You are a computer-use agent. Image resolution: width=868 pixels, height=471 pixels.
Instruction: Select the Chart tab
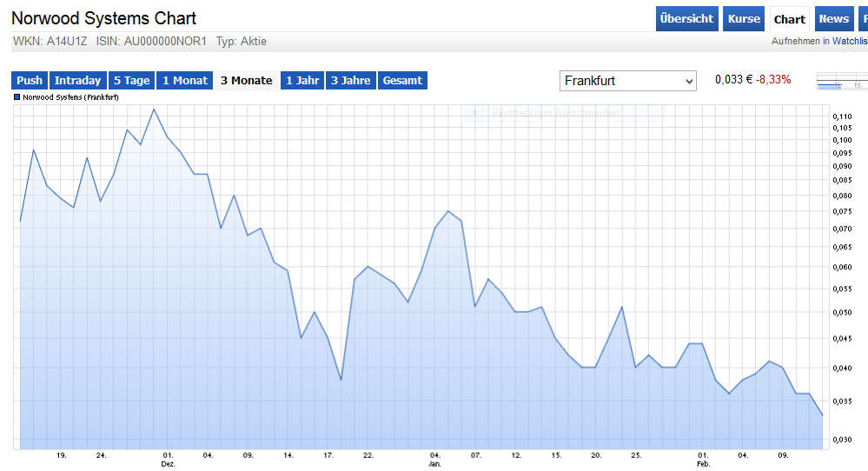[x=790, y=20]
